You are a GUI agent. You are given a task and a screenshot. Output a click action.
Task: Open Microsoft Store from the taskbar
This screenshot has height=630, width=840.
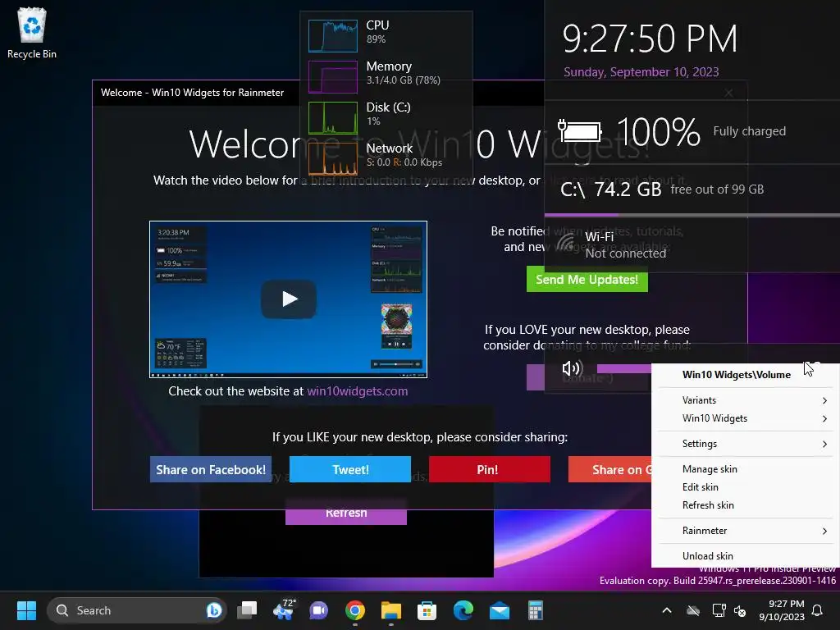point(427,610)
